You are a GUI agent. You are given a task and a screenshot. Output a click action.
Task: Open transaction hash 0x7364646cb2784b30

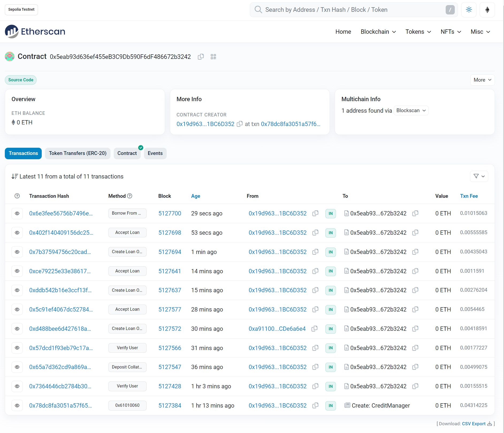pos(60,386)
